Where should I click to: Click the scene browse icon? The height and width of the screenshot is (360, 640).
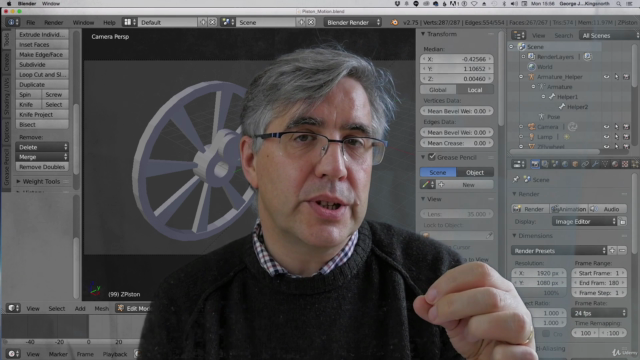227,22
